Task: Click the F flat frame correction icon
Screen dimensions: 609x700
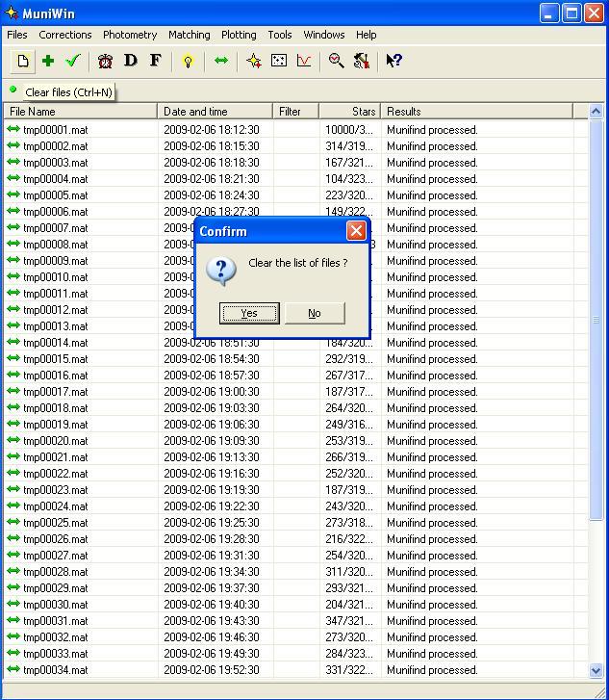Action: (x=155, y=61)
